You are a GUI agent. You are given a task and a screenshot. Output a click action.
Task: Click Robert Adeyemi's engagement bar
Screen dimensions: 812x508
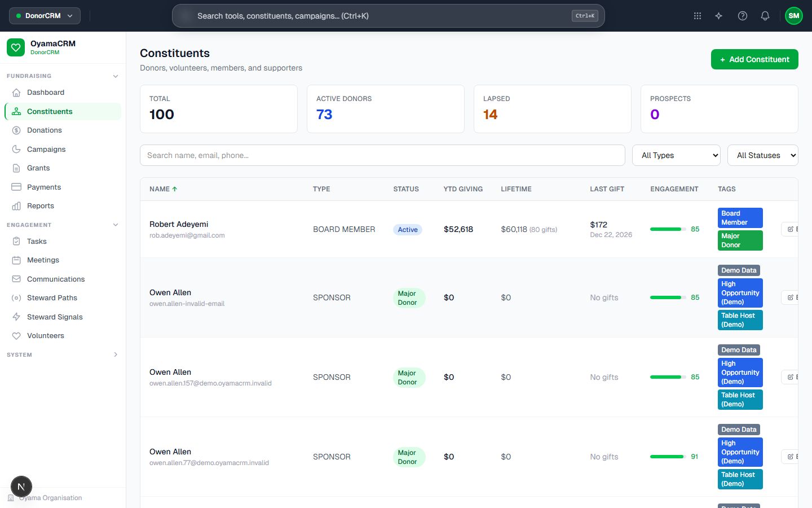tap(667, 229)
